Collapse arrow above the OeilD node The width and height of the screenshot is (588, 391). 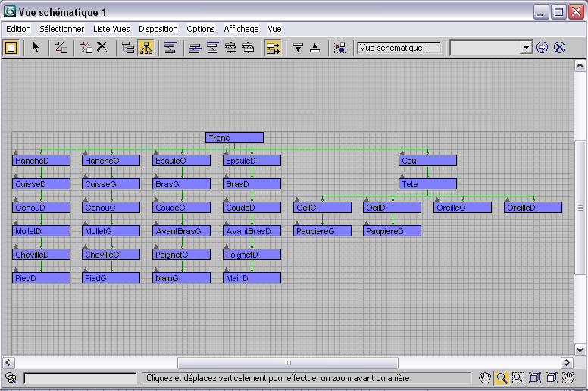coord(367,199)
